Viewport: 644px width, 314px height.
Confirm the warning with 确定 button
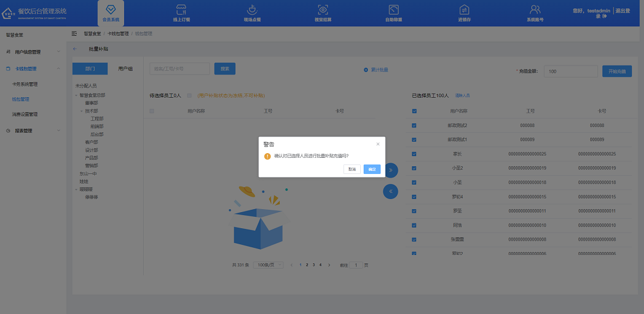coord(372,169)
